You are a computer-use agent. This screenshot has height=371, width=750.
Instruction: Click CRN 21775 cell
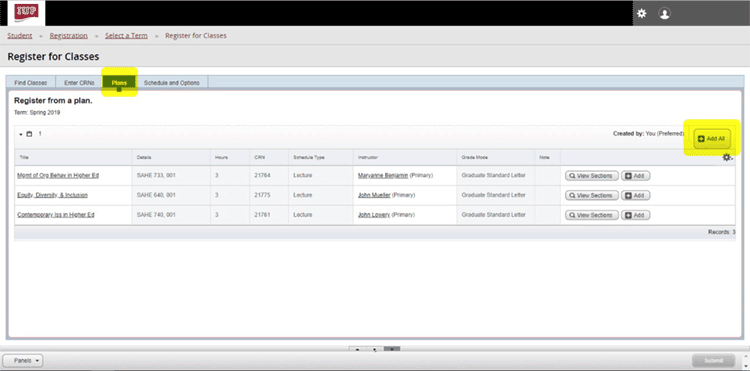click(269, 195)
